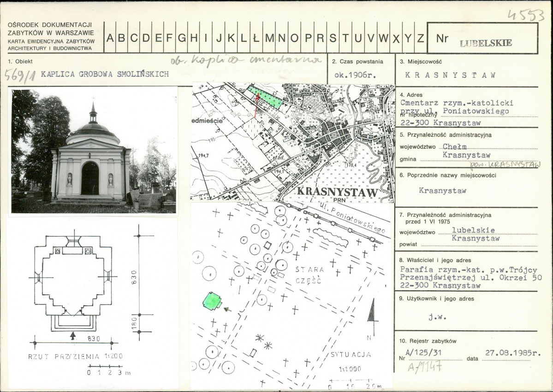The image size is (553, 392).
Task: Click the ground floor plan drawing
Action: click(x=74, y=281)
